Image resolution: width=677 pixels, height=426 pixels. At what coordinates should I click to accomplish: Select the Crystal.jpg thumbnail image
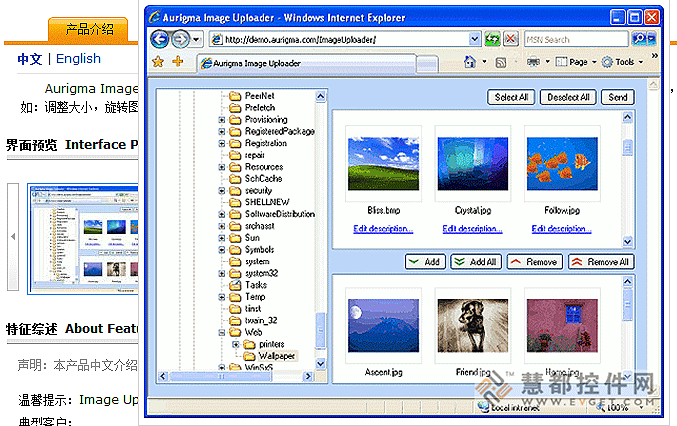[x=473, y=162]
